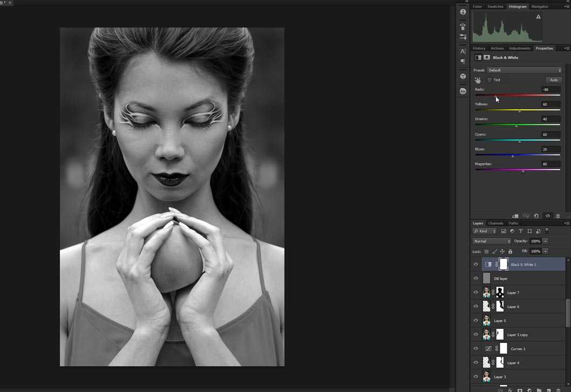Switch to the Adjustments tab
The image size is (571, 392).
click(520, 49)
